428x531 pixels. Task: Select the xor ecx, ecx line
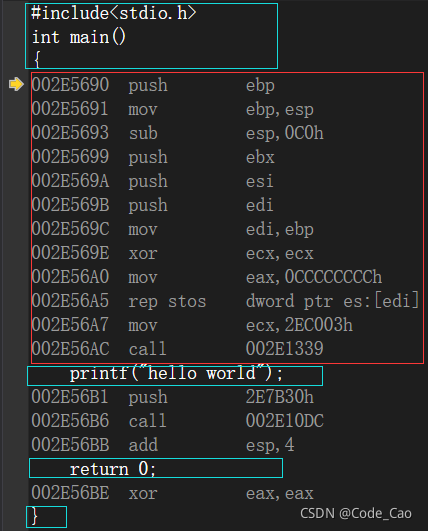coord(173,253)
